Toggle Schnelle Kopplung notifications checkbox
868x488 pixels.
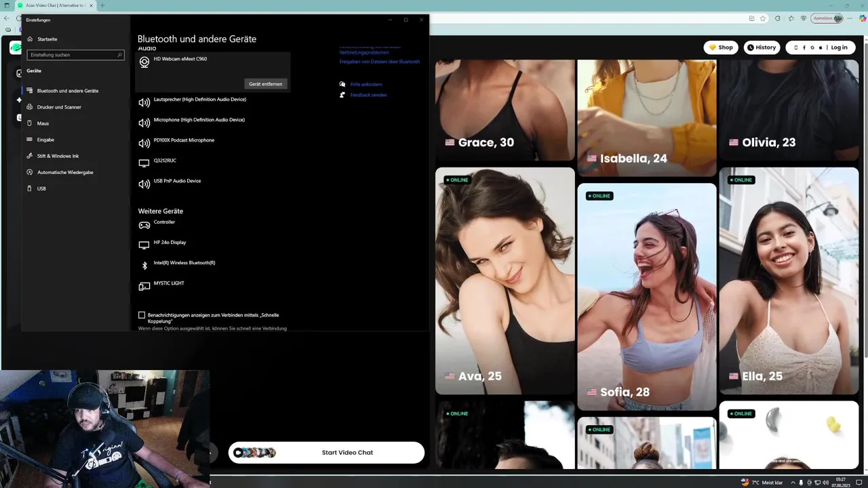point(142,315)
